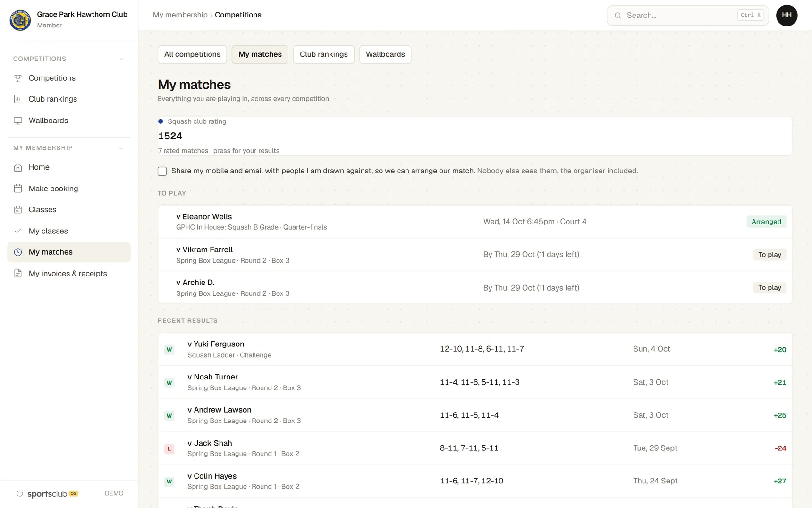Viewport: 812px width, 508px height.
Task: Click Wed, 14 Oct 6:45pm · Court 4
Action: click(x=535, y=222)
